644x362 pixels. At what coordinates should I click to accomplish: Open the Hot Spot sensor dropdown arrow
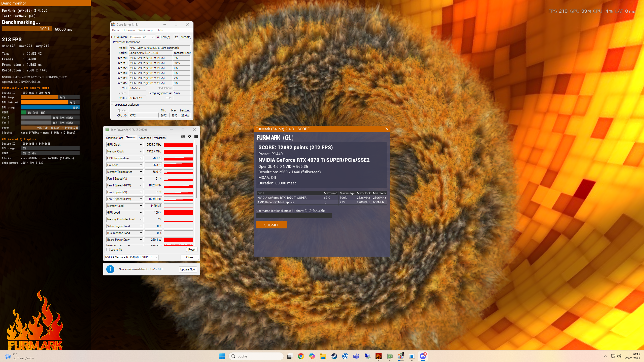pos(141,165)
